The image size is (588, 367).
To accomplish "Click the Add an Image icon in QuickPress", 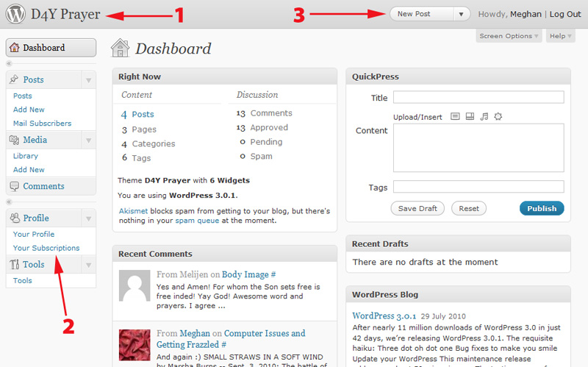I will [455, 116].
